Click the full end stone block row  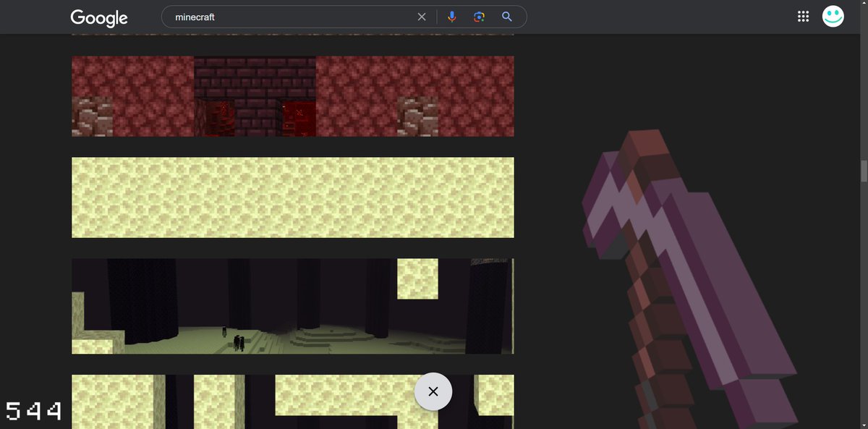point(293,197)
